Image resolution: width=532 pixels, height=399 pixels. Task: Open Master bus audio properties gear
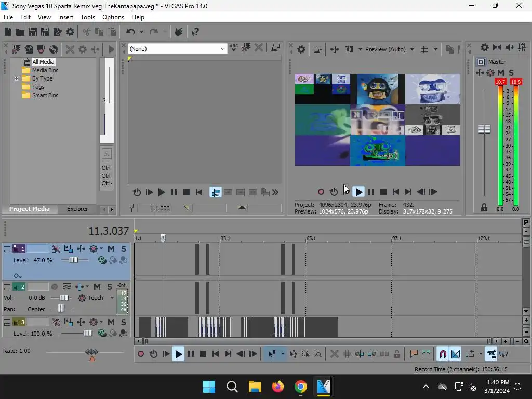485,47
